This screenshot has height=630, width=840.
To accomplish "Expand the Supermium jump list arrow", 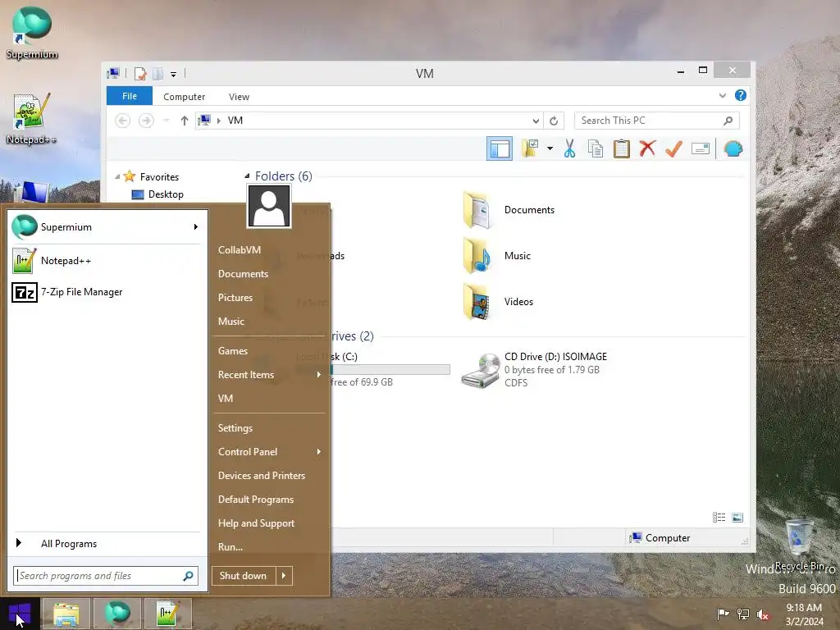I will [x=196, y=227].
